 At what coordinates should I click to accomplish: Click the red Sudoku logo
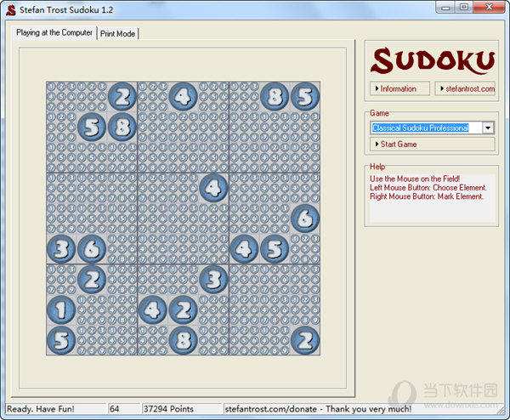(433, 60)
